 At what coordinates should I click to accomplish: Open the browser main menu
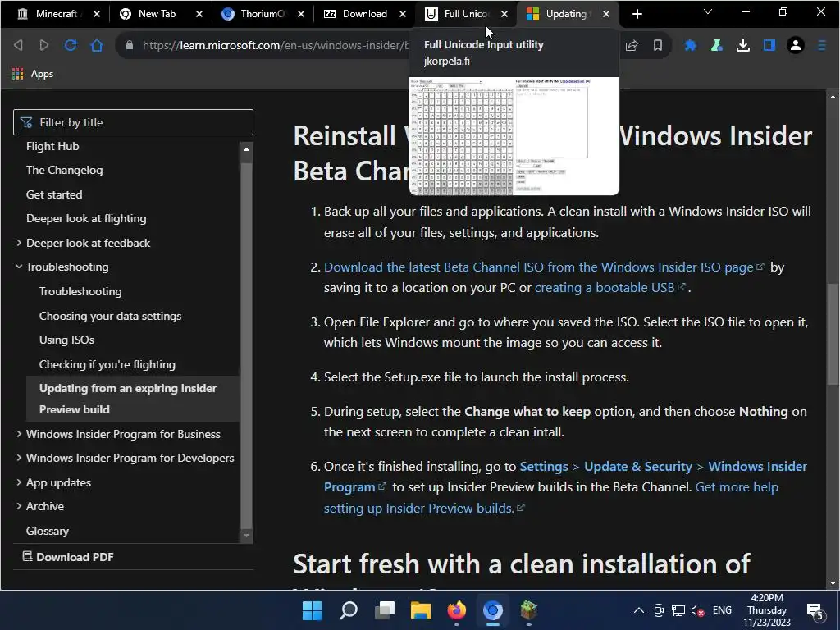point(822,46)
